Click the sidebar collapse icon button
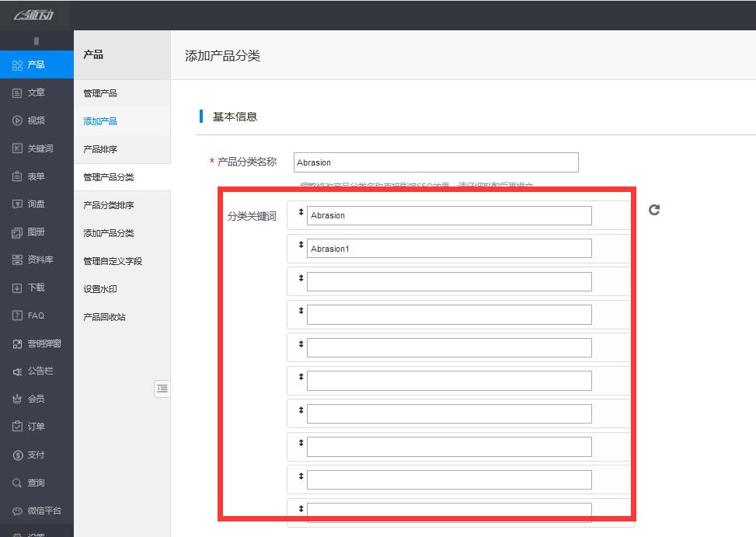 pyautogui.click(x=162, y=389)
